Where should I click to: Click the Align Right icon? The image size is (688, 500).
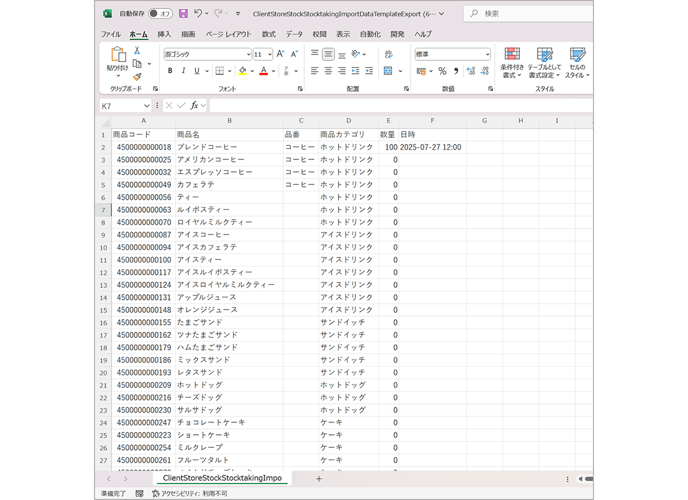click(x=342, y=71)
